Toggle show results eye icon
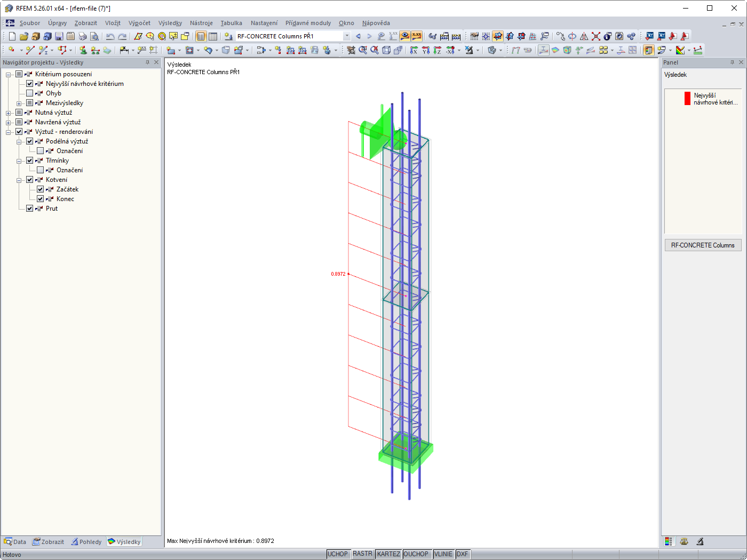 pyautogui.click(x=405, y=36)
